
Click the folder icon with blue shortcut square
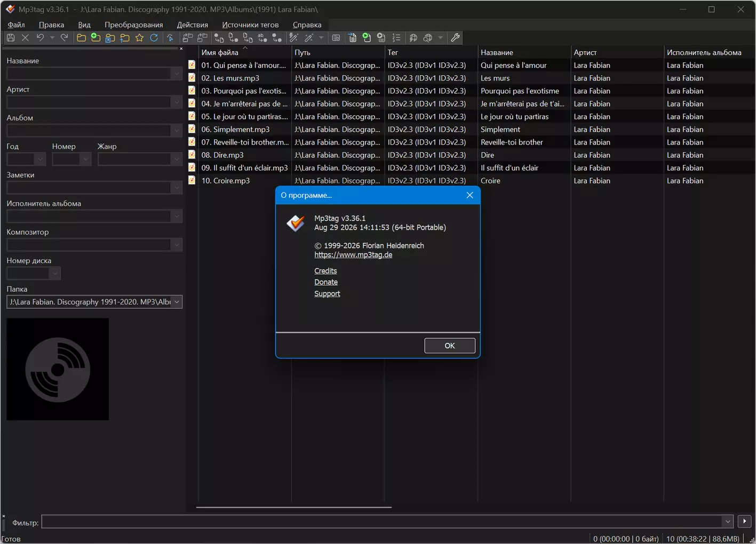(x=110, y=38)
